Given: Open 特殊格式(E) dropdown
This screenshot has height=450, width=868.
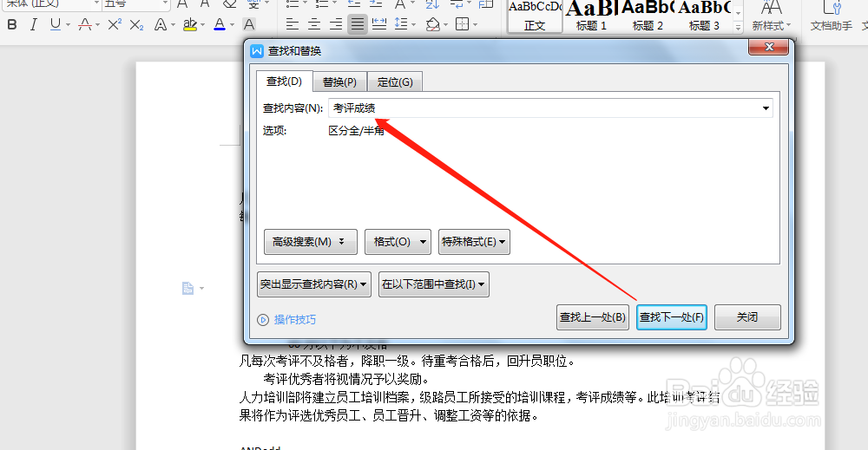Looking at the screenshot, I should (474, 242).
